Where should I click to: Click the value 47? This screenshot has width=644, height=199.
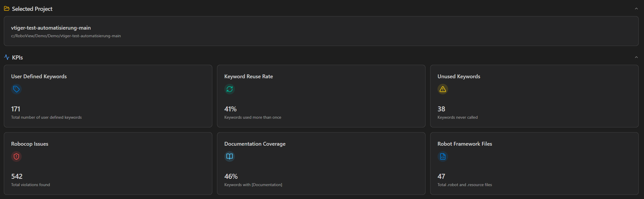[441, 176]
